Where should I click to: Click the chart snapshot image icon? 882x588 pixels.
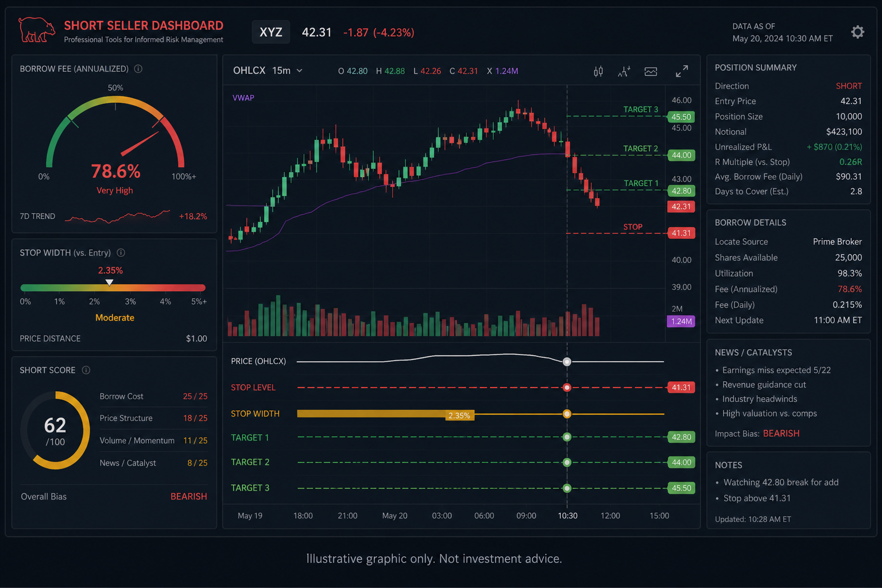651,71
